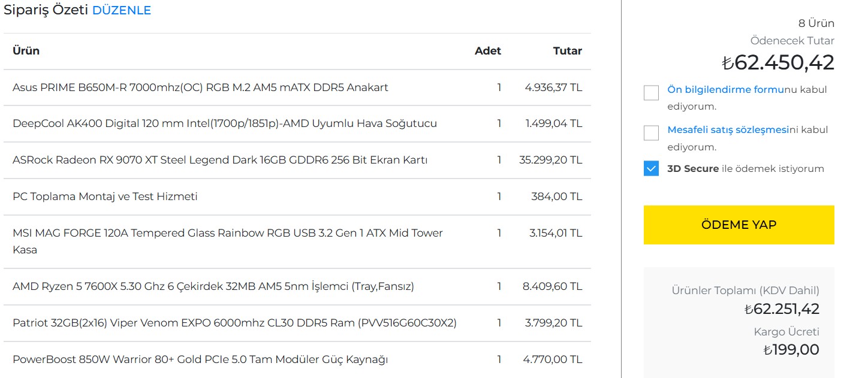Click the yellow ÖDEME YAP button
The width and height of the screenshot is (868, 378).
click(x=739, y=225)
